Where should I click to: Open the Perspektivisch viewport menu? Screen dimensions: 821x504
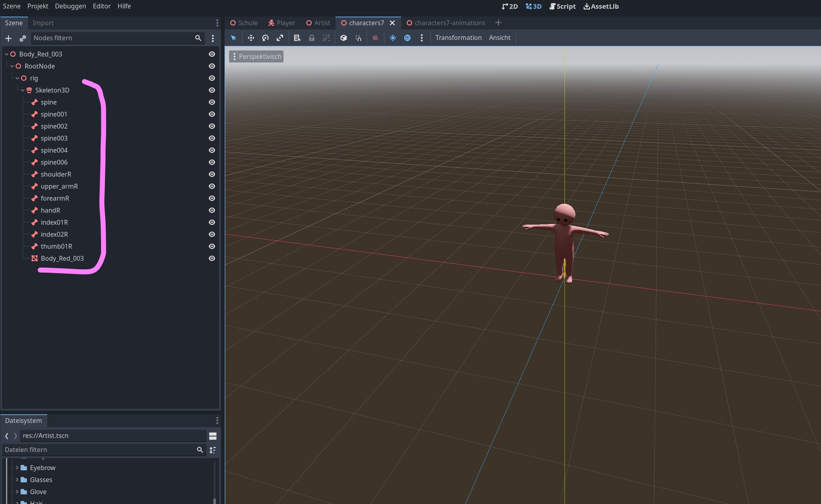256,57
